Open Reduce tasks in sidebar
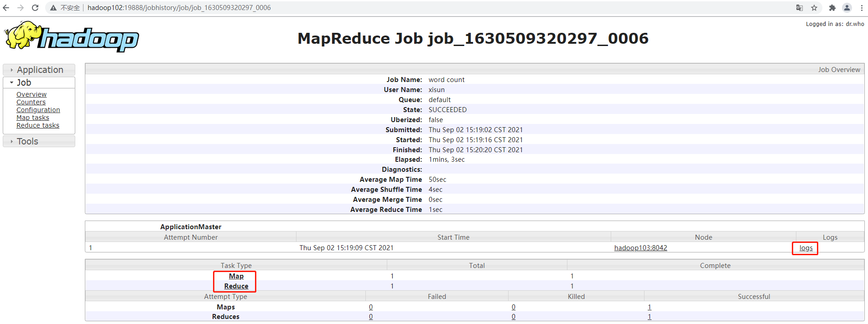This screenshot has height=324, width=868. click(x=38, y=125)
